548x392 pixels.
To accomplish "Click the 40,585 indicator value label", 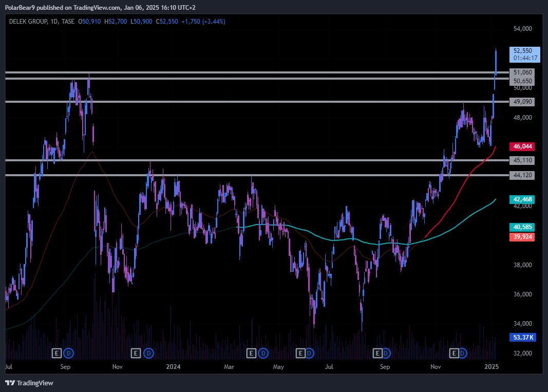I will [x=522, y=227].
